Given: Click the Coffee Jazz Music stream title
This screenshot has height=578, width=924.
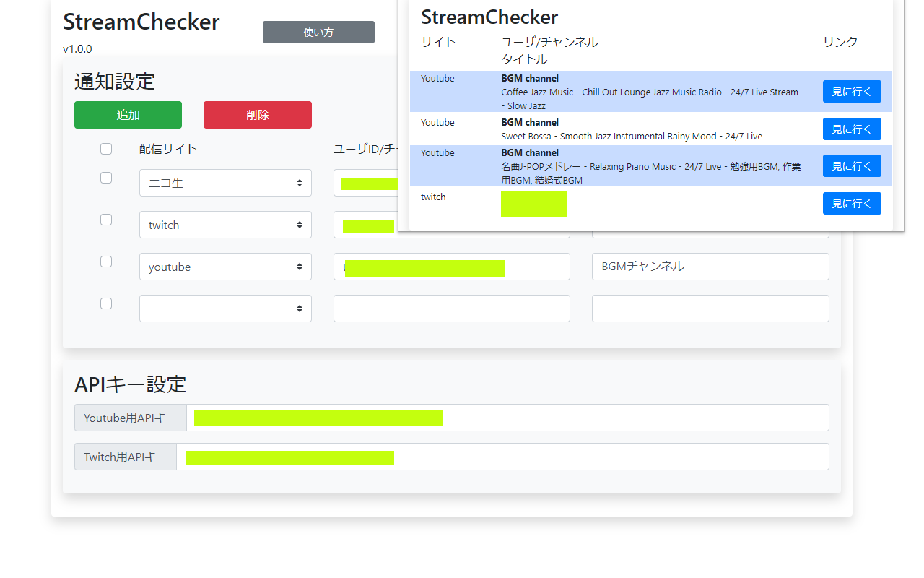Looking at the screenshot, I should pyautogui.click(x=650, y=99).
